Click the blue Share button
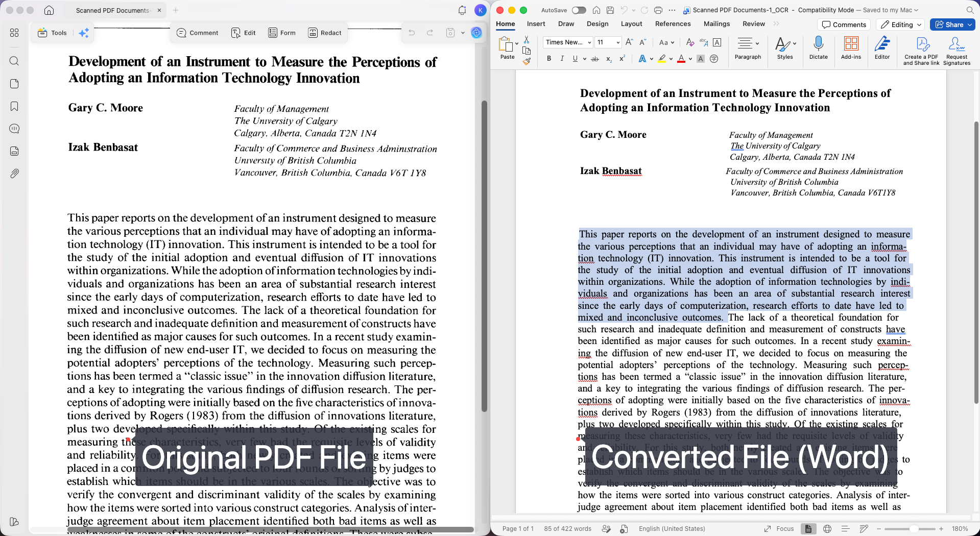This screenshot has height=536, width=980. [952, 25]
